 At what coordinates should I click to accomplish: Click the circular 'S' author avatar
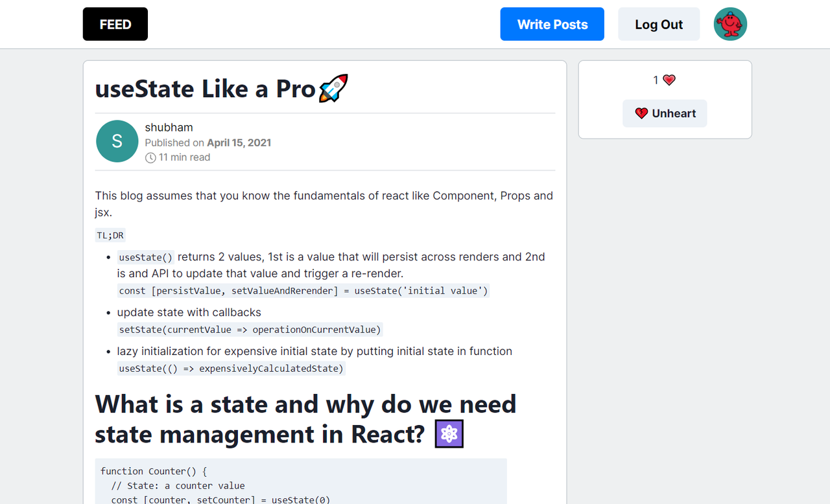117,141
